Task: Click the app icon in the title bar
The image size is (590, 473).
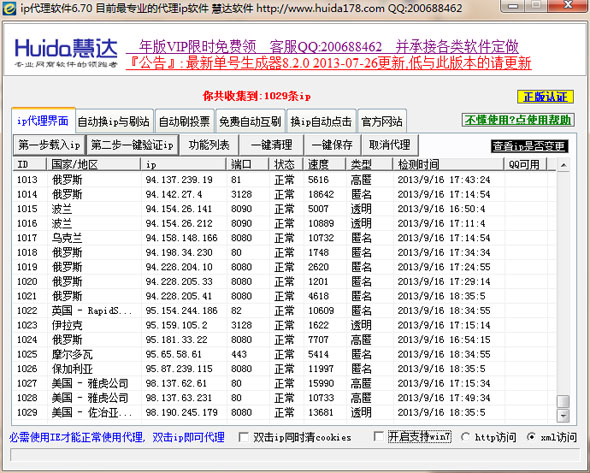Action: pyautogui.click(x=9, y=8)
